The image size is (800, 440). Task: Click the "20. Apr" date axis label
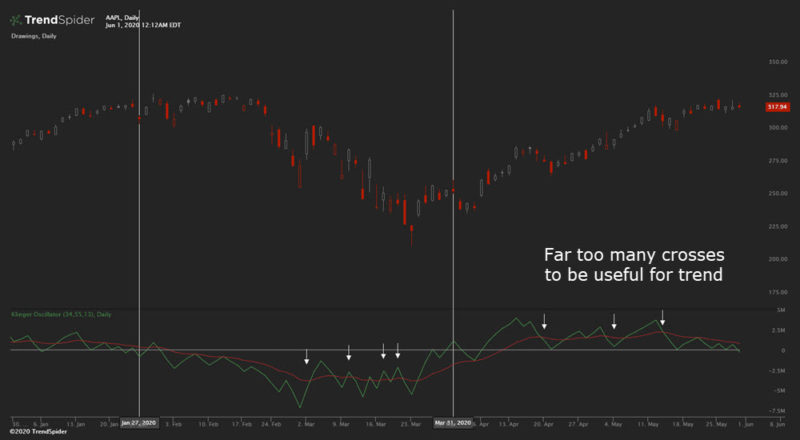(x=544, y=424)
